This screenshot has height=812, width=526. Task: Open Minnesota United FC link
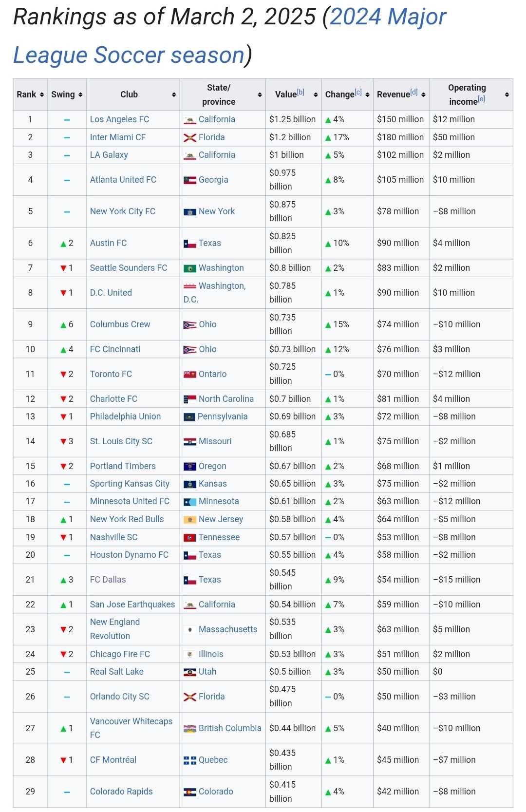pyautogui.click(x=130, y=501)
